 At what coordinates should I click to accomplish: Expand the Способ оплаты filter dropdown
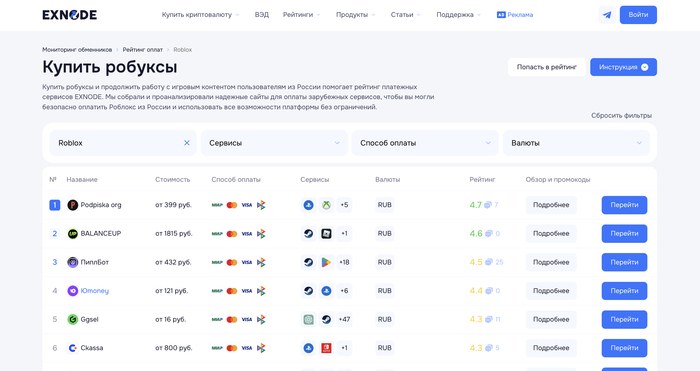pyautogui.click(x=425, y=143)
